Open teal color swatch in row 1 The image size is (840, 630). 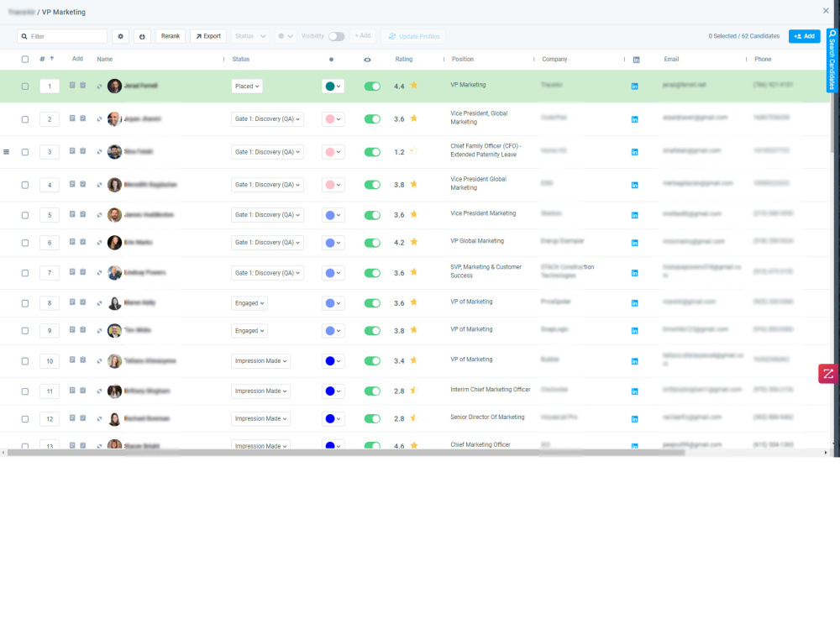pyautogui.click(x=333, y=87)
